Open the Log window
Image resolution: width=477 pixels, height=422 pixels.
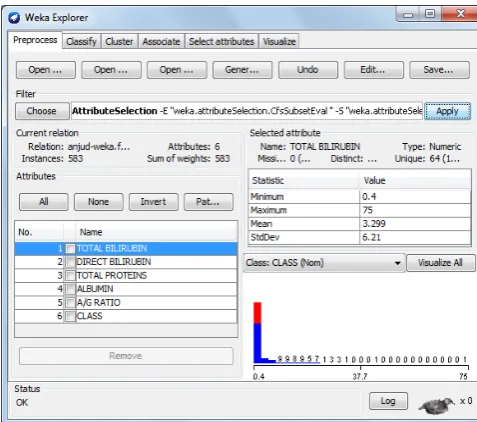388,401
